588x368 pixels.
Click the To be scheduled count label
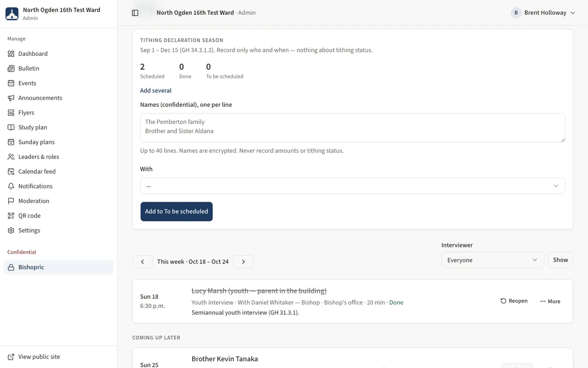pyautogui.click(x=225, y=77)
